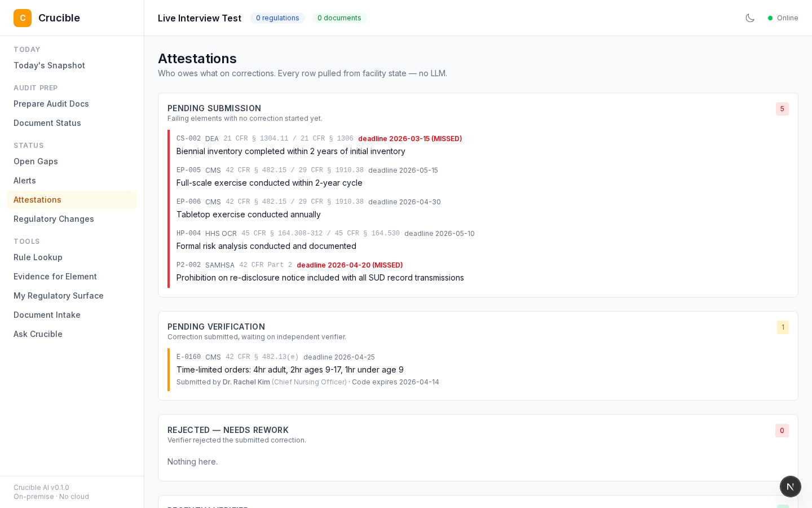Click the "0 documents" badge
The image size is (812, 508).
pyautogui.click(x=339, y=17)
